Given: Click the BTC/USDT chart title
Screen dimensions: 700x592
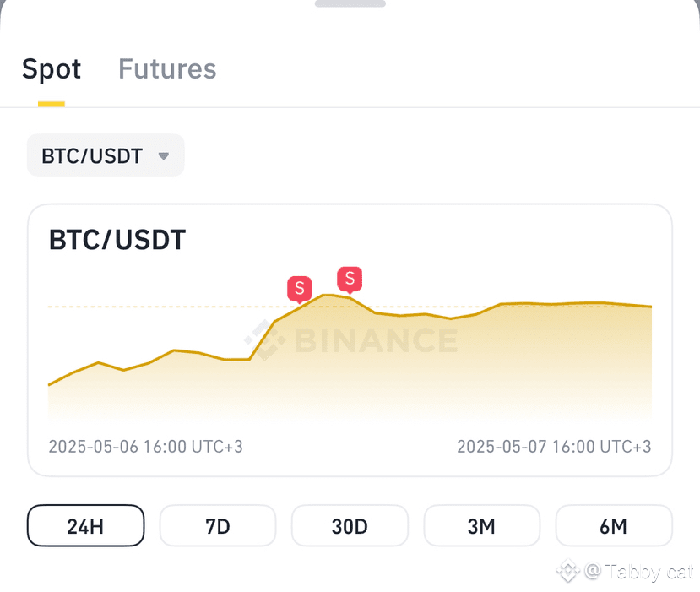Looking at the screenshot, I should pos(117,240).
